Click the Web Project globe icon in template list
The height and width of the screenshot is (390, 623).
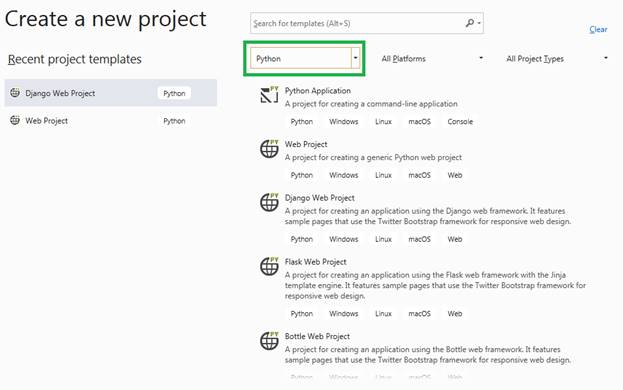point(269,149)
